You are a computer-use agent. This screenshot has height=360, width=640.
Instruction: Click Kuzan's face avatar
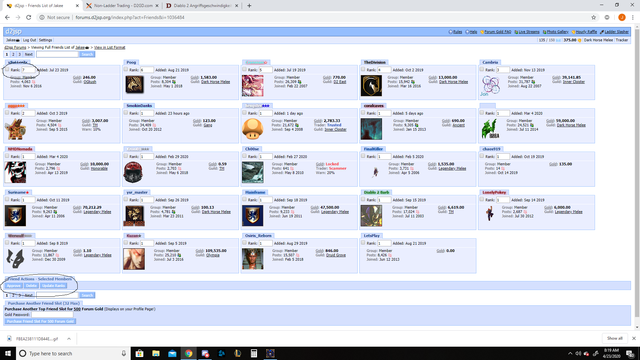[134, 258]
